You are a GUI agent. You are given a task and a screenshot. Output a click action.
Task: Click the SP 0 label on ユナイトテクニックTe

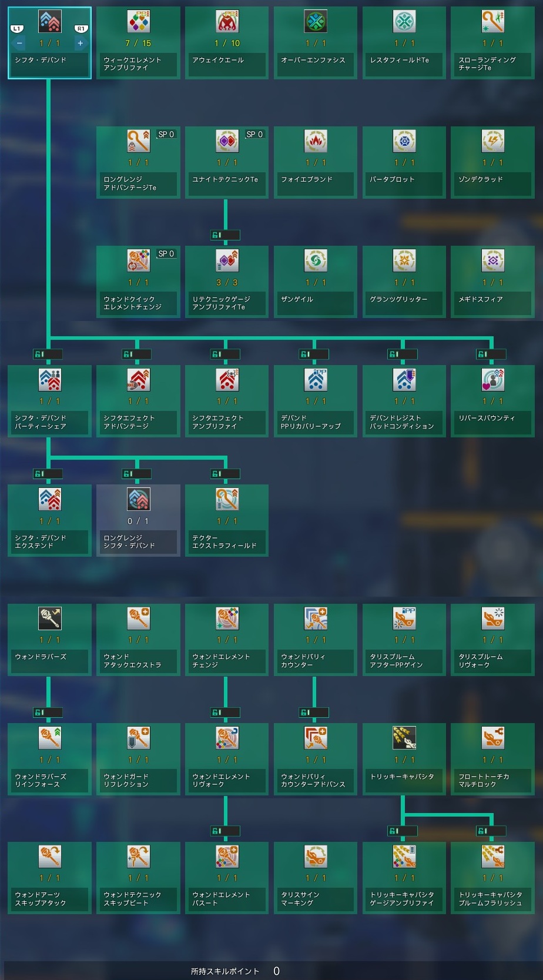point(254,135)
